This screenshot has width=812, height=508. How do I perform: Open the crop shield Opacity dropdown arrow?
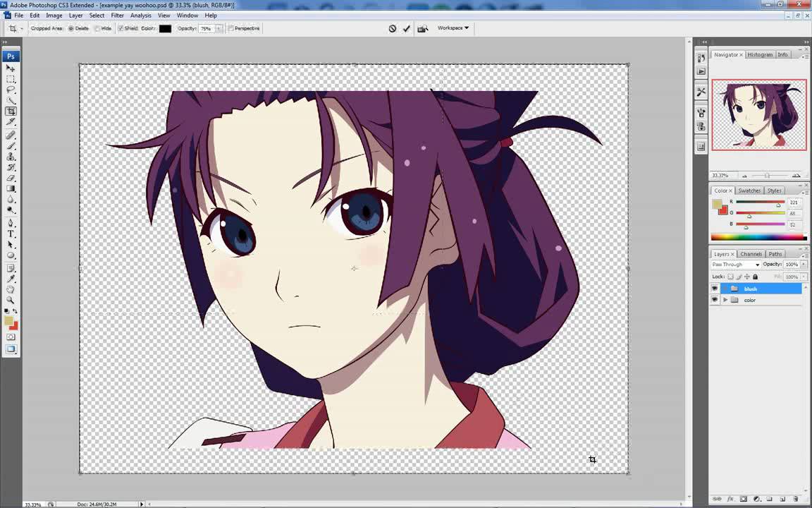(x=220, y=28)
